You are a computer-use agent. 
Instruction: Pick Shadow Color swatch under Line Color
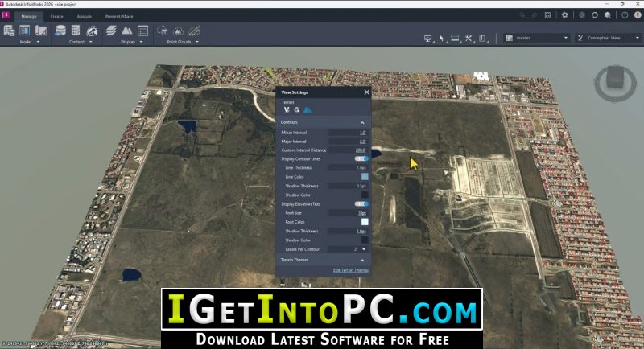[x=365, y=195]
